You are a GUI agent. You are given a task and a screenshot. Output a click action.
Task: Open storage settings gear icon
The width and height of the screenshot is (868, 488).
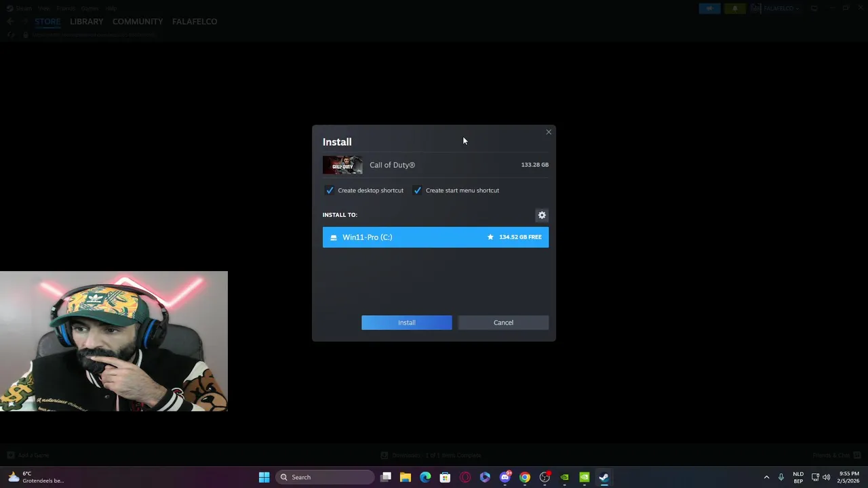542,215
